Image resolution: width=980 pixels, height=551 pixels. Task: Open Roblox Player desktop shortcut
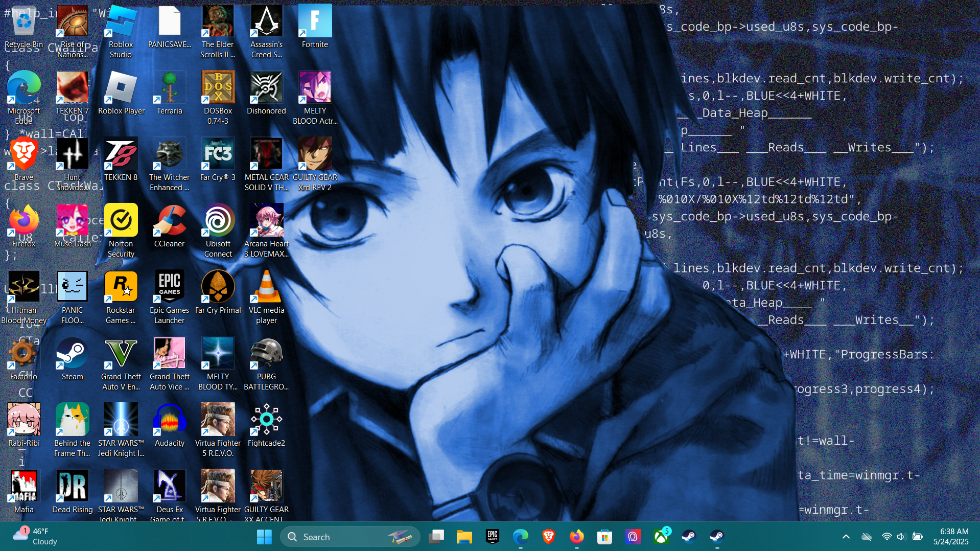point(121,94)
